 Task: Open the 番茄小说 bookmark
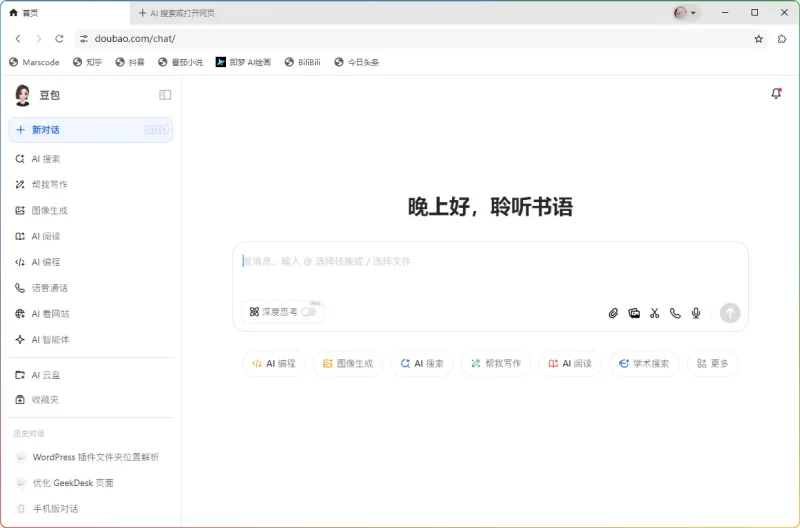(x=180, y=62)
